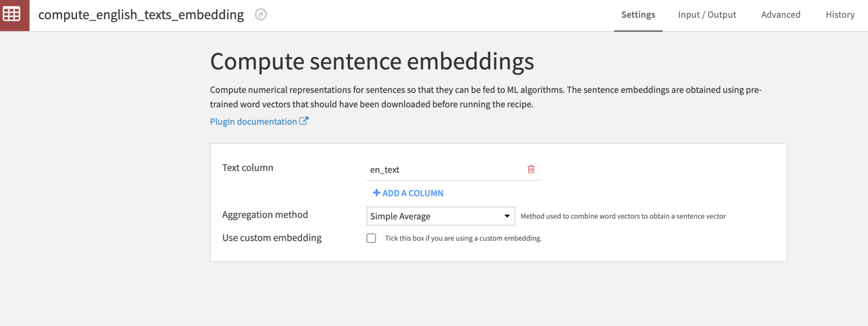Click the recipe name compute_english_texts_embedding
Viewport: 868px width, 326px height.
click(x=141, y=14)
